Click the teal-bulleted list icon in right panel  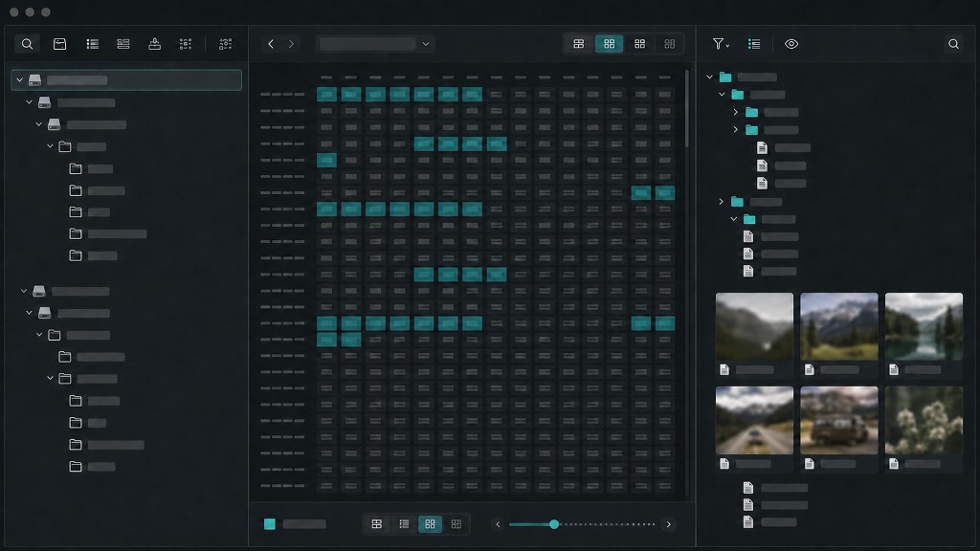coord(754,44)
